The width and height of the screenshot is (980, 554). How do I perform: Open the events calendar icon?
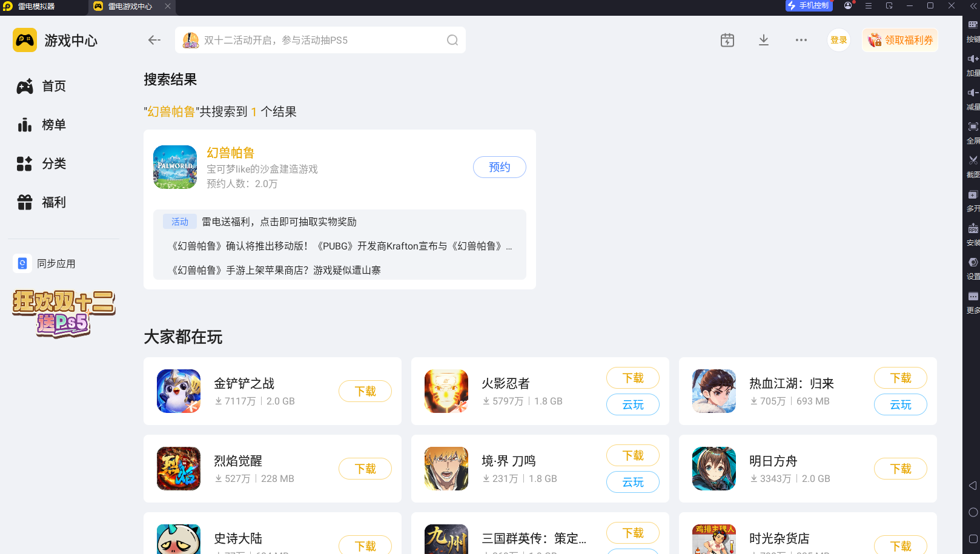pos(726,39)
